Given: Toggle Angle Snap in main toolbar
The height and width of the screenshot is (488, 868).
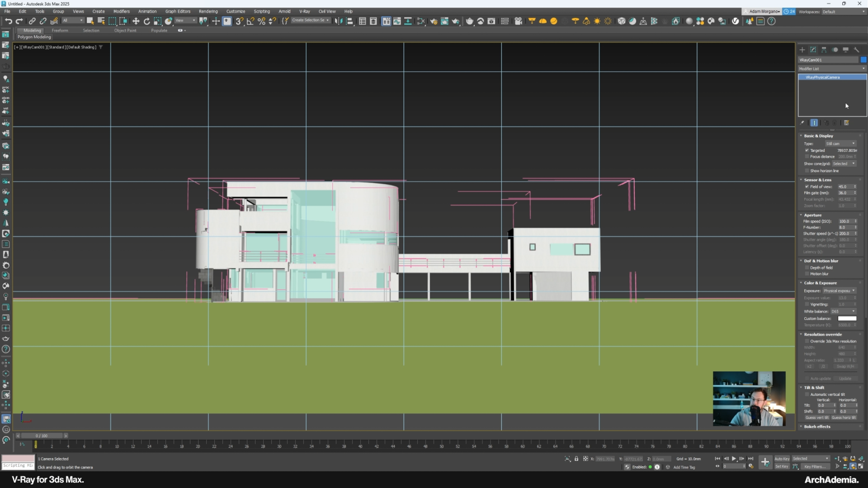Looking at the screenshot, I should (250, 21).
